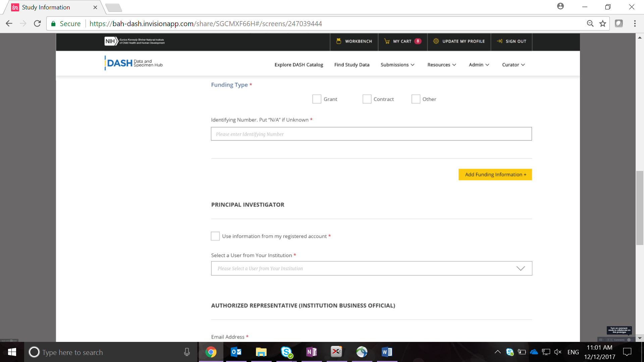Open Explore DASH Catalog page
644x362 pixels.
point(299,65)
